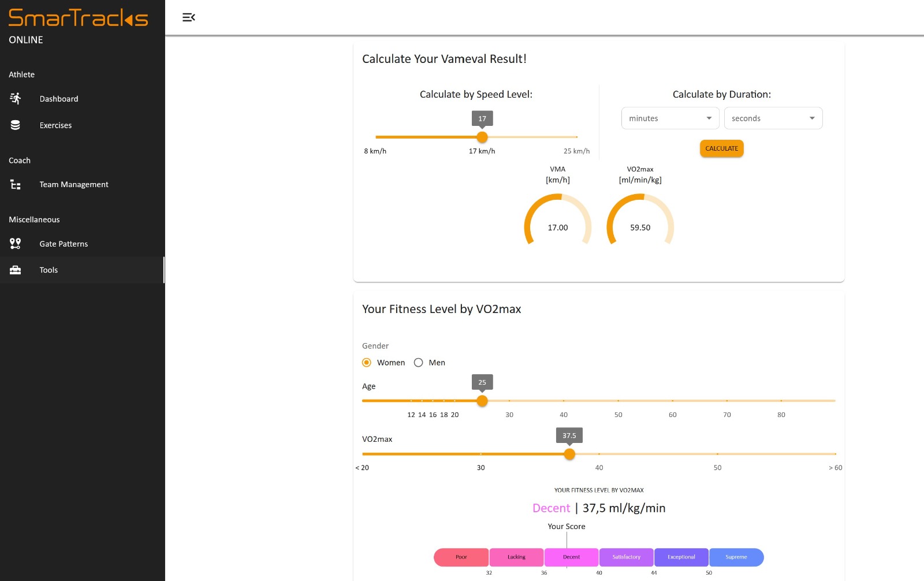Click the Satisfactory fitness level segment
Image resolution: width=924 pixels, height=581 pixels.
point(627,557)
